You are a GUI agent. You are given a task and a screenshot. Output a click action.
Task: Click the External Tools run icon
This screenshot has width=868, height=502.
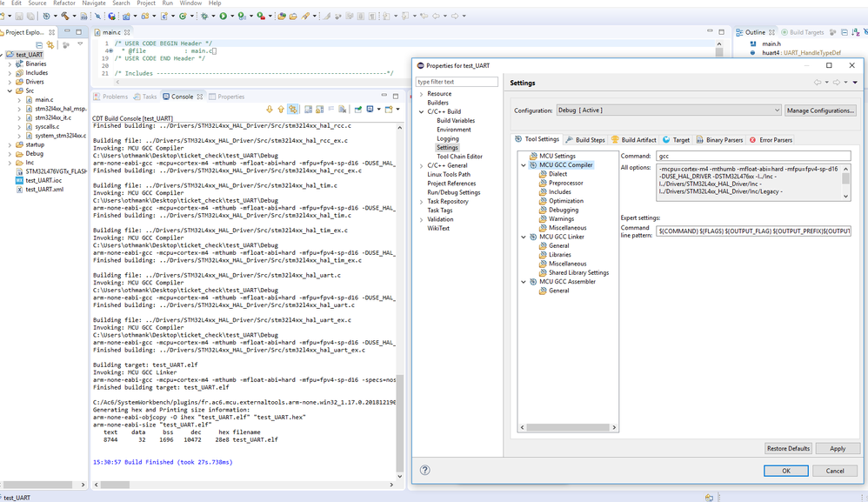point(261,16)
